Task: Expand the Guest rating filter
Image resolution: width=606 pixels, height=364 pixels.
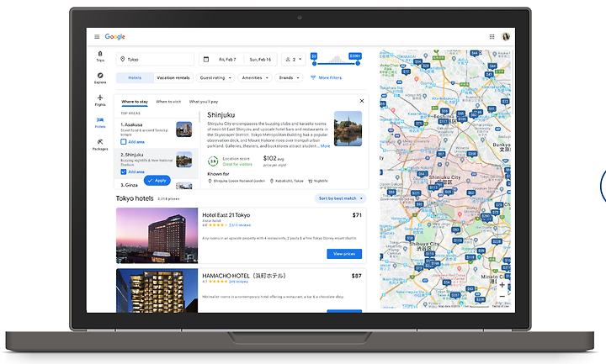Action: point(215,77)
